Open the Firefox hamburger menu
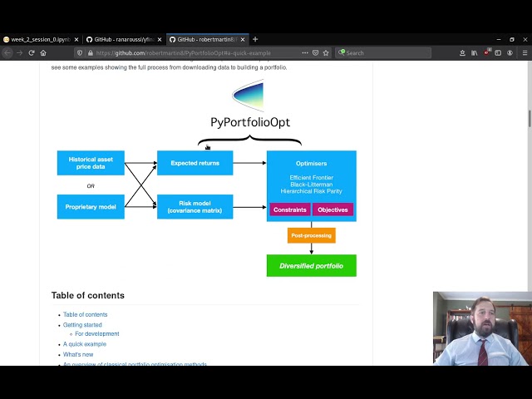Viewport: 532px width, 399px height. [525, 53]
